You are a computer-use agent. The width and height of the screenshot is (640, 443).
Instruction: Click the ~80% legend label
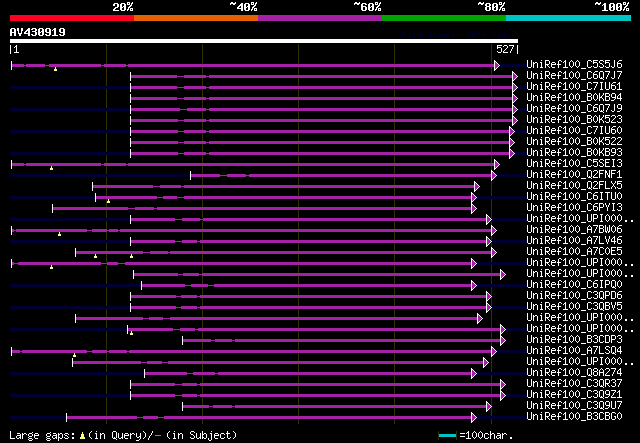tap(491, 7)
